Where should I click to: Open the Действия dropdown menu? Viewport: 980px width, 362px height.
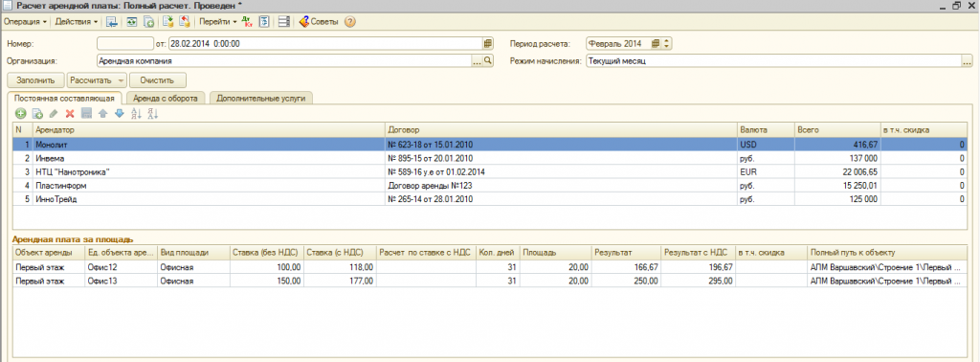pyautogui.click(x=77, y=22)
